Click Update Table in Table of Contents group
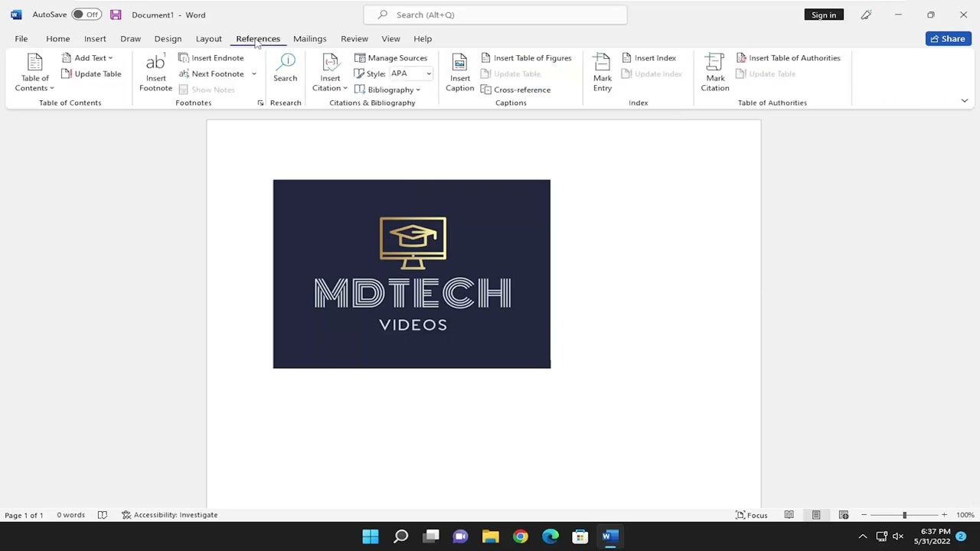Screen dimensions: 980x551 tap(91, 73)
